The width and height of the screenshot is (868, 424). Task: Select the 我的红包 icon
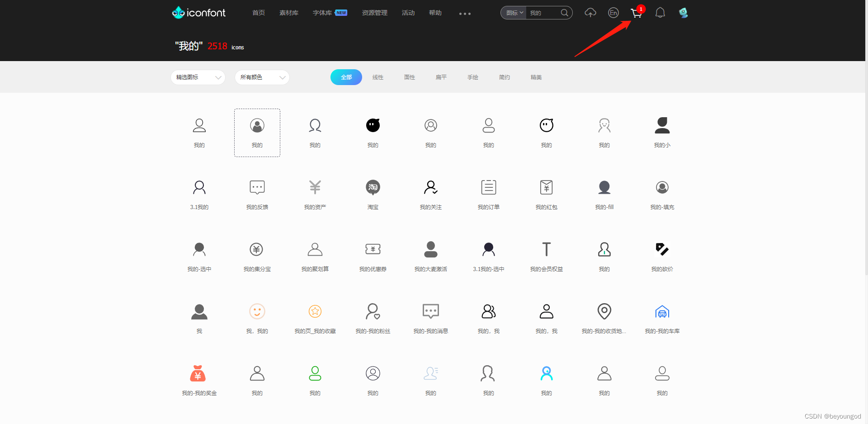547,187
